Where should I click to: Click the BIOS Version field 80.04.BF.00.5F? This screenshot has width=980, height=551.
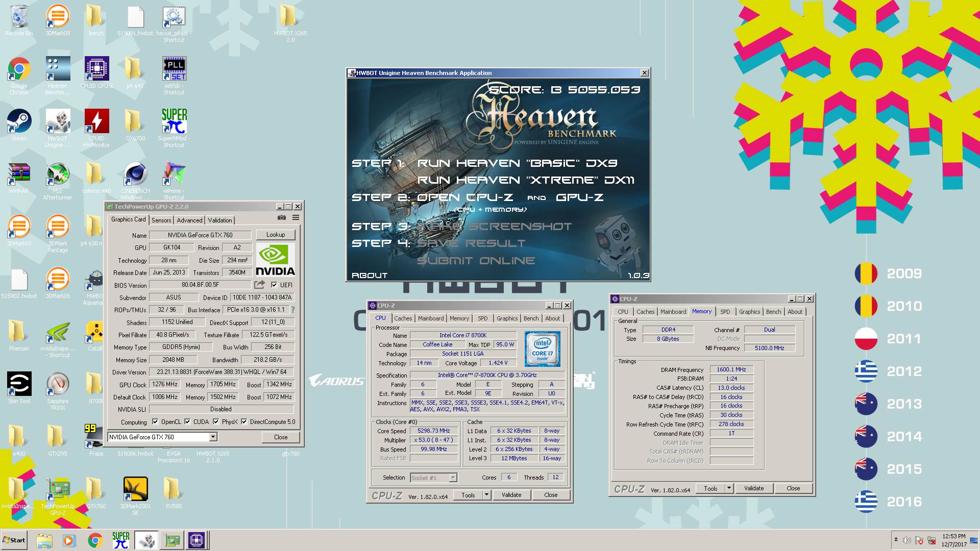[200, 285]
